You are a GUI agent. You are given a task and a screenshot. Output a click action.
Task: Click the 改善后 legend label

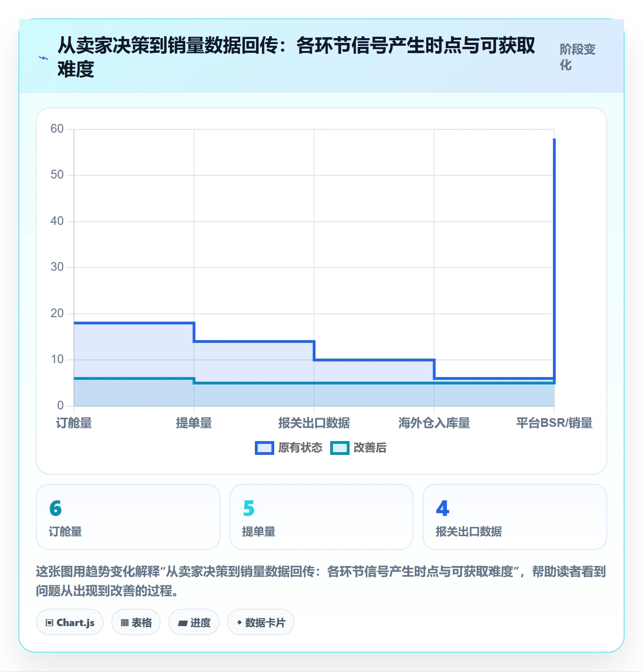[370, 448]
